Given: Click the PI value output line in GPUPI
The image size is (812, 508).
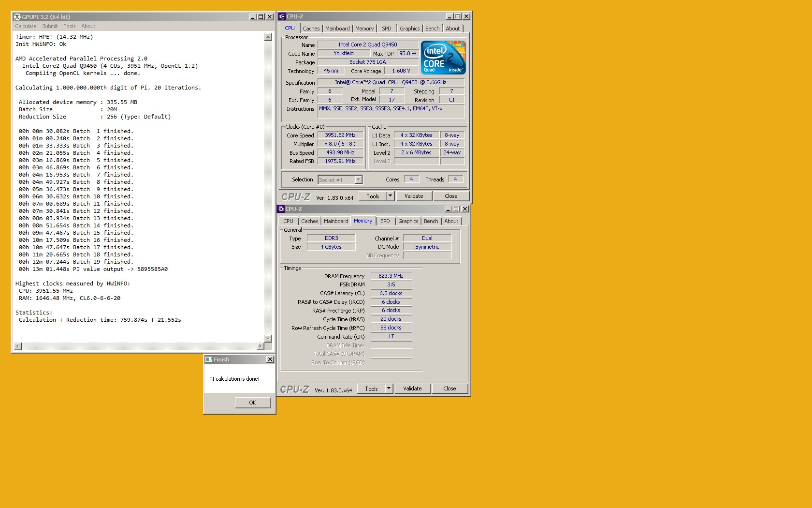Looking at the screenshot, I should (93, 269).
